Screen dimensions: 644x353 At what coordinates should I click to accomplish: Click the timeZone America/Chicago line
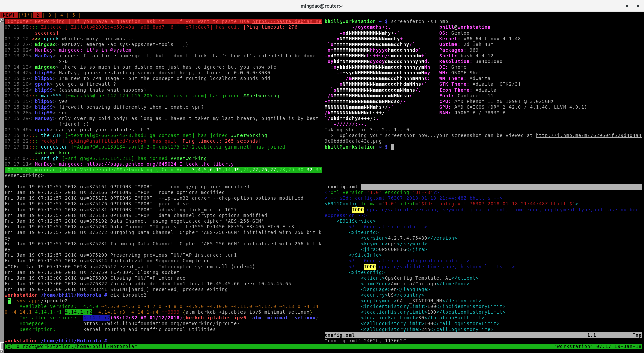pyautogui.click(x=415, y=284)
